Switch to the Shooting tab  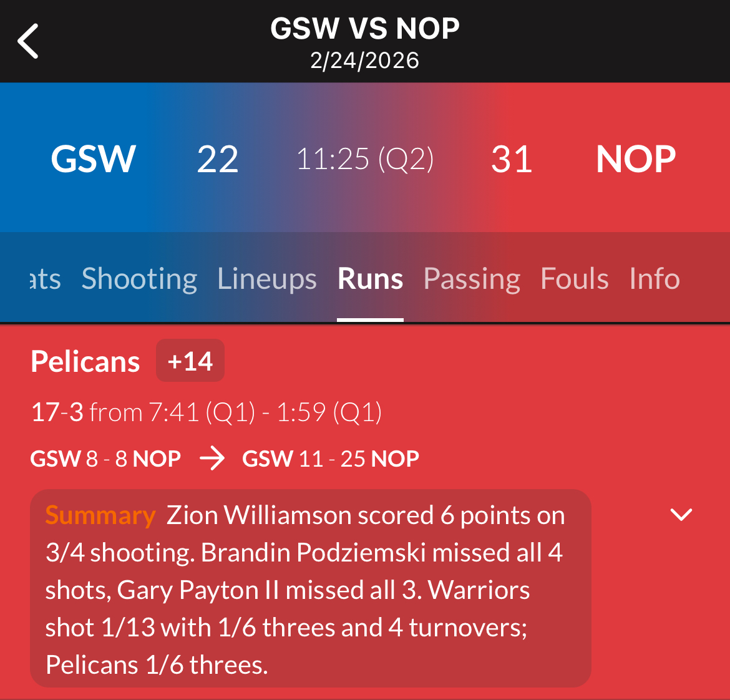pyautogui.click(x=139, y=278)
